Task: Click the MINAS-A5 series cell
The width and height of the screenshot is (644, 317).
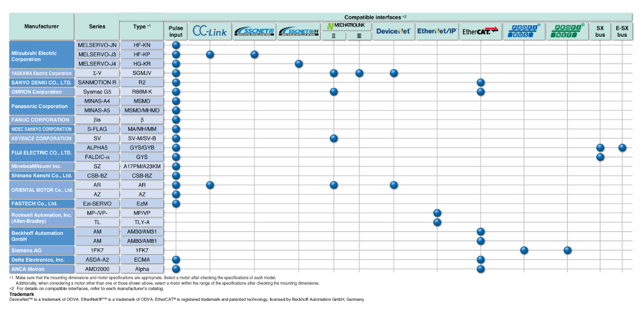Action: point(97,110)
